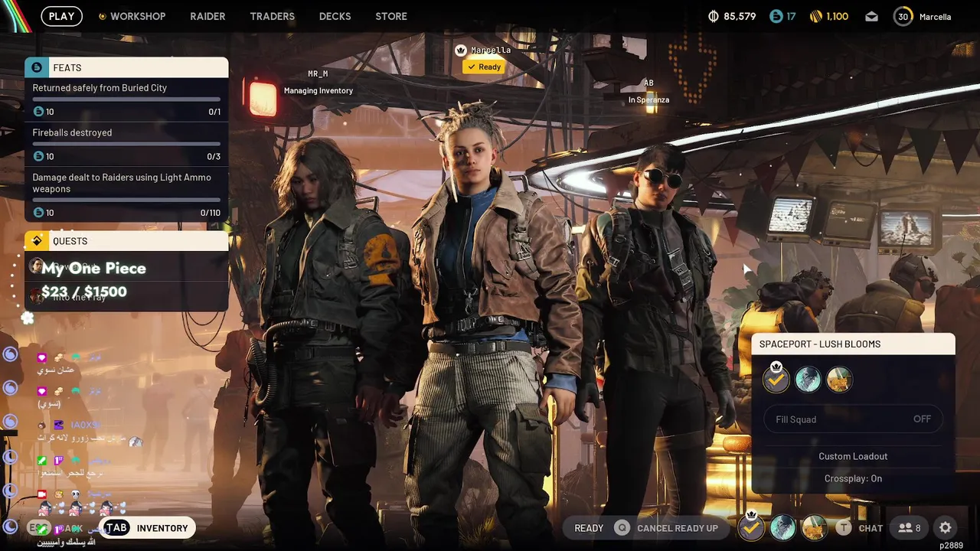This screenshot has height=551, width=980.
Task: Click the SPACEPORT - LUSH BLOOMS map header
Action: click(x=853, y=344)
